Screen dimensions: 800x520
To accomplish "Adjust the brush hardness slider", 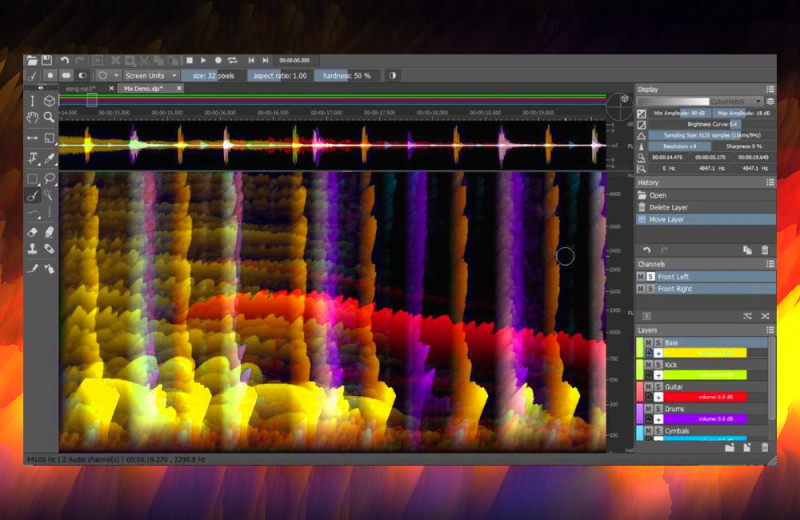I will tap(348, 75).
